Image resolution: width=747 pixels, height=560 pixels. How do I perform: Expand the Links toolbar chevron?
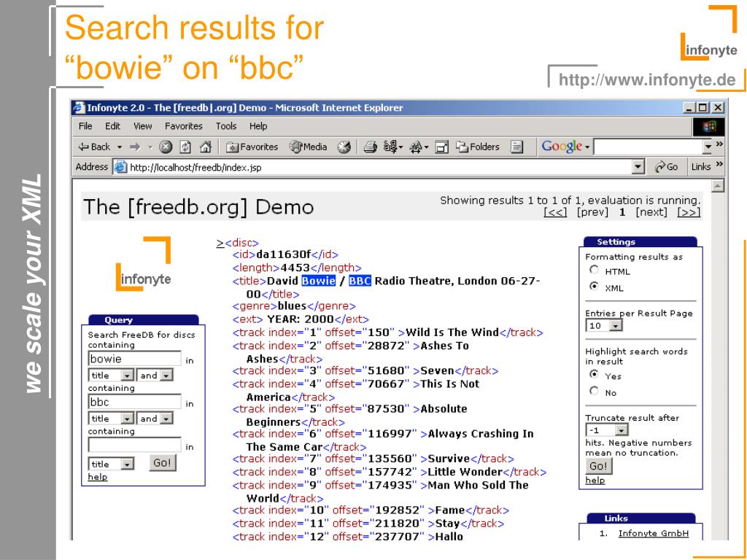(719, 164)
